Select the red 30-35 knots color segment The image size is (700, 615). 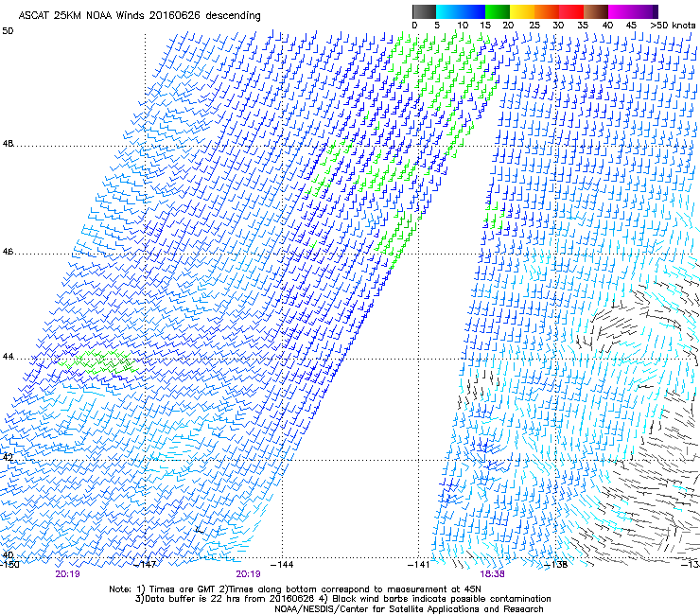(571, 11)
